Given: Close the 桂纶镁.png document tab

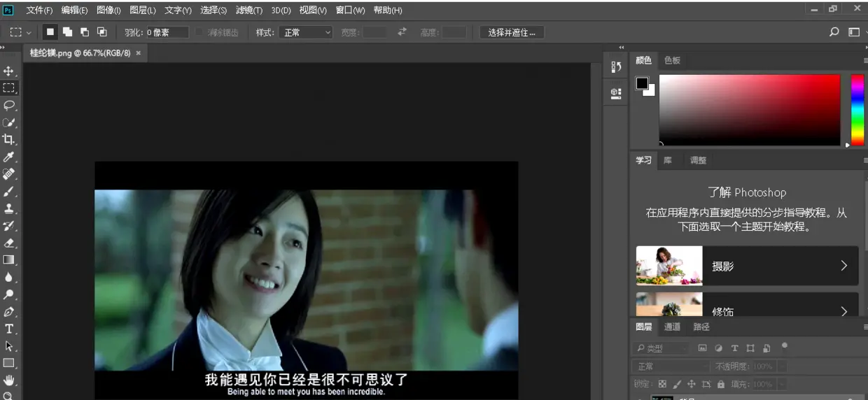Looking at the screenshot, I should tap(138, 53).
